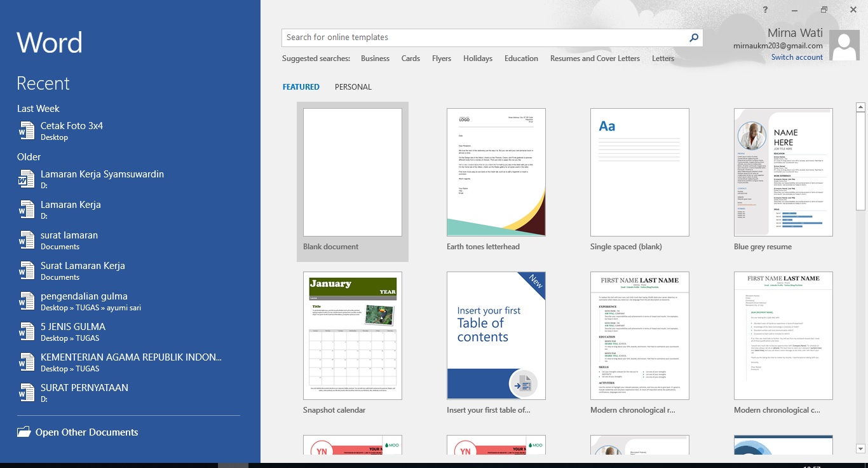Viewport: 868px width, 468px height.
Task: Click the mirnaukm203@gmail.com email text
Action: tap(778, 46)
